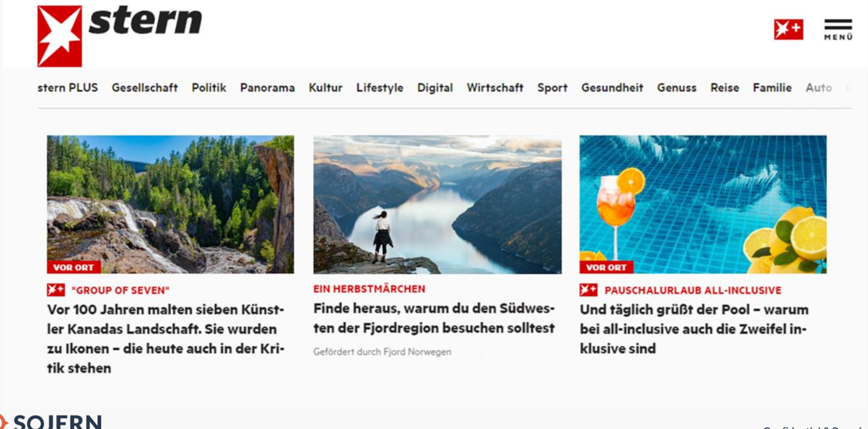Click VOR ORT tag on pool image

click(x=606, y=267)
